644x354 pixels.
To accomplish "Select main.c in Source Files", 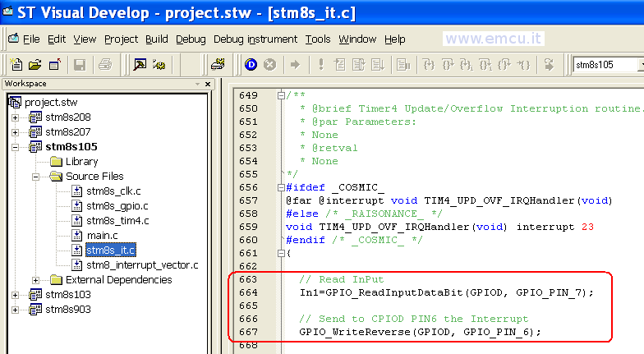I will [x=102, y=235].
